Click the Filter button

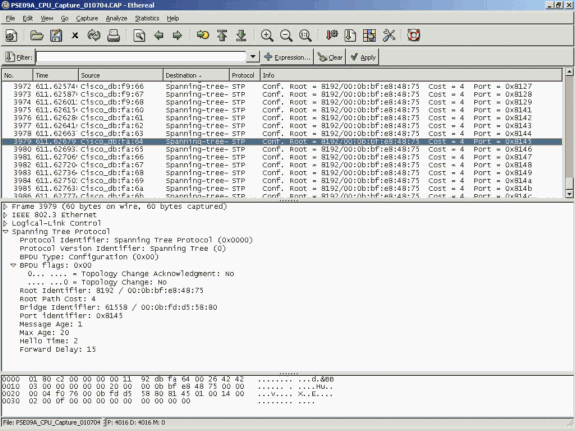pos(18,57)
